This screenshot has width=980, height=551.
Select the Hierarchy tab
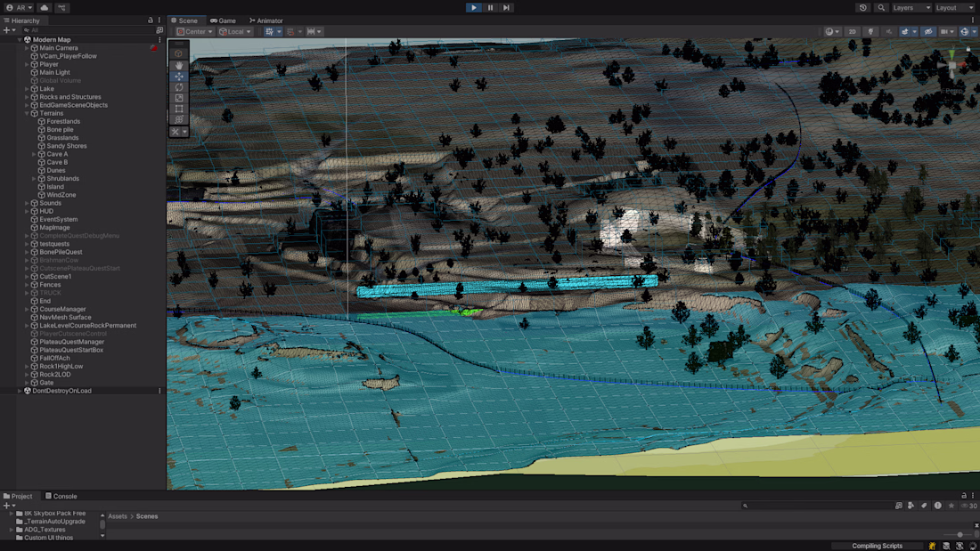coord(22,20)
